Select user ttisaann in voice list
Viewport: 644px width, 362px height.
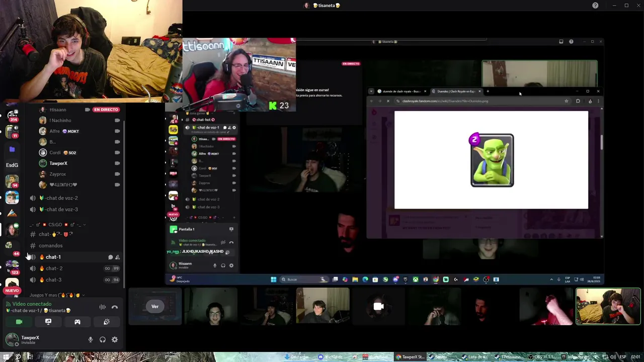coord(58,110)
